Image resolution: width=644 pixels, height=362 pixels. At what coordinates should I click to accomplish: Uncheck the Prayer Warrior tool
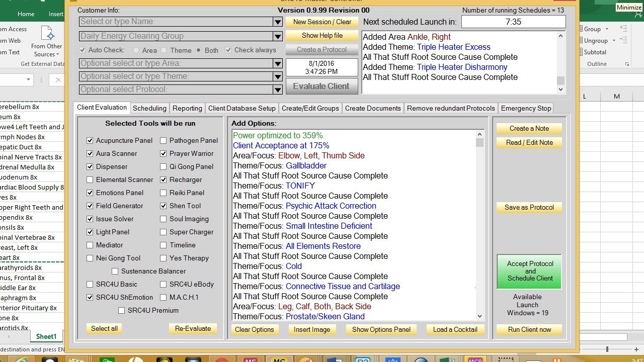pos(164,154)
